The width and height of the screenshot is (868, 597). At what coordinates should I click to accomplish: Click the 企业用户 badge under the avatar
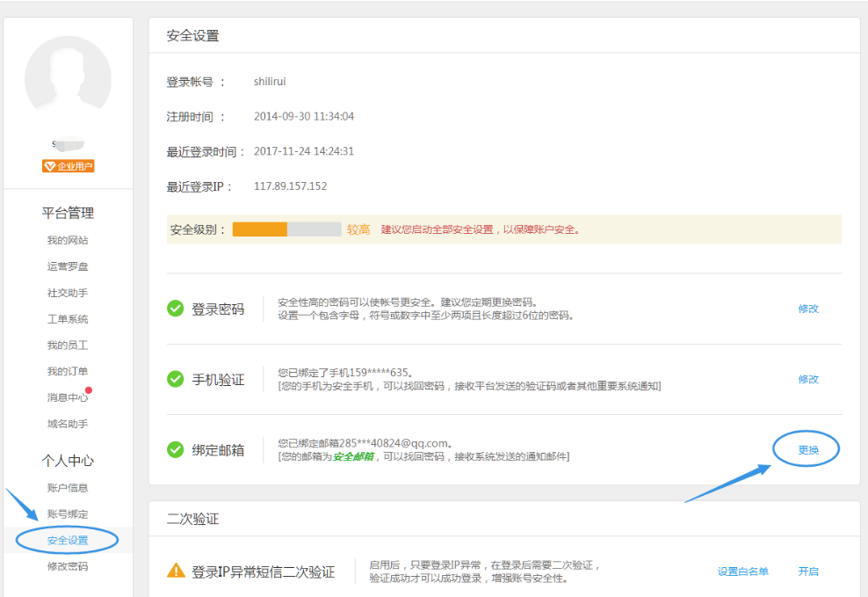69,164
